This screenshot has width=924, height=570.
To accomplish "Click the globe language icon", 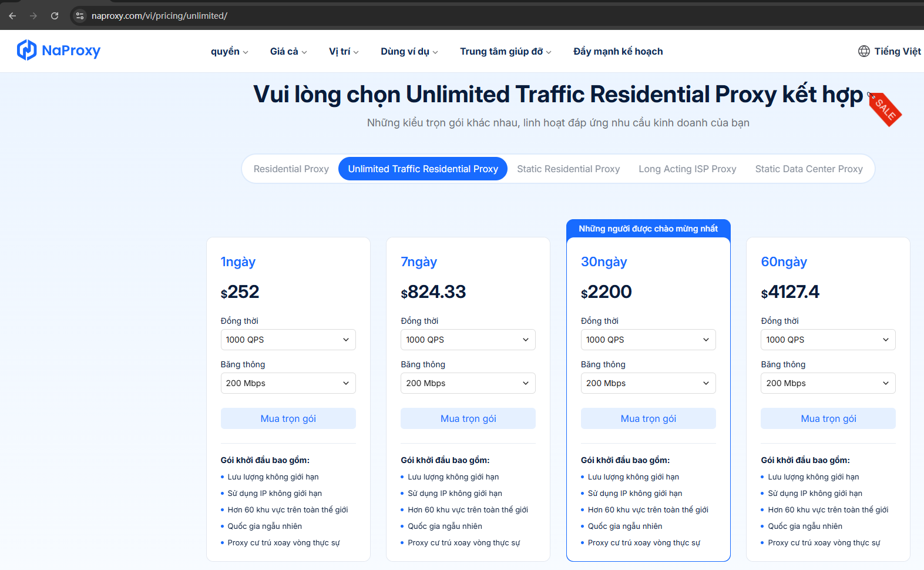I will (864, 51).
